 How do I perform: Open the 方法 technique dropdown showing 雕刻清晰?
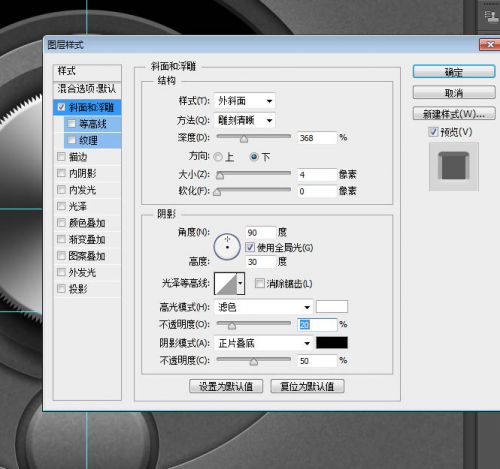(x=244, y=120)
